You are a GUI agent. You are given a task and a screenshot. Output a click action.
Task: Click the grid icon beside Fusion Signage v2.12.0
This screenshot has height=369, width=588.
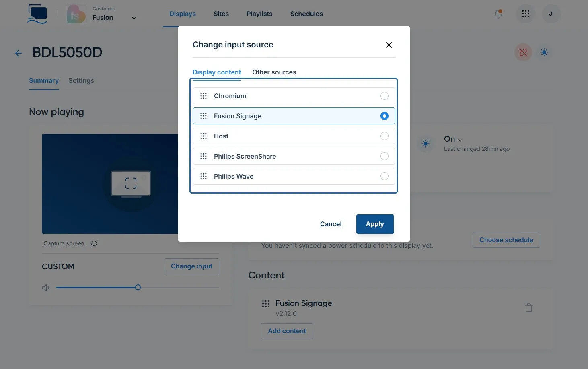click(266, 304)
